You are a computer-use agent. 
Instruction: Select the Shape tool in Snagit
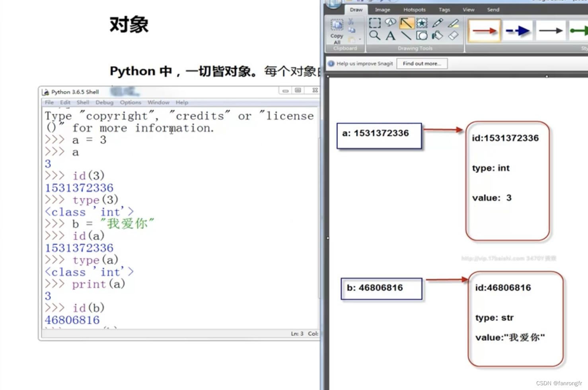[x=422, y=36]
